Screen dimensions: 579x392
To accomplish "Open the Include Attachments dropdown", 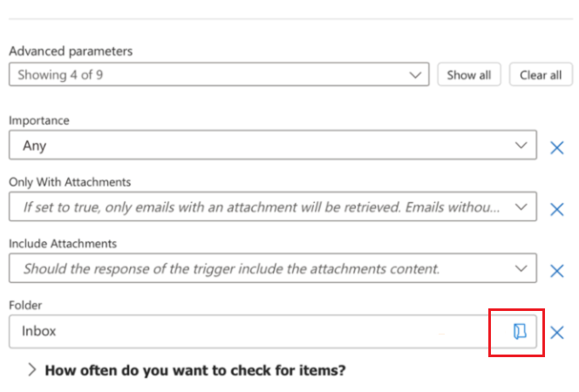I will 273,268.
